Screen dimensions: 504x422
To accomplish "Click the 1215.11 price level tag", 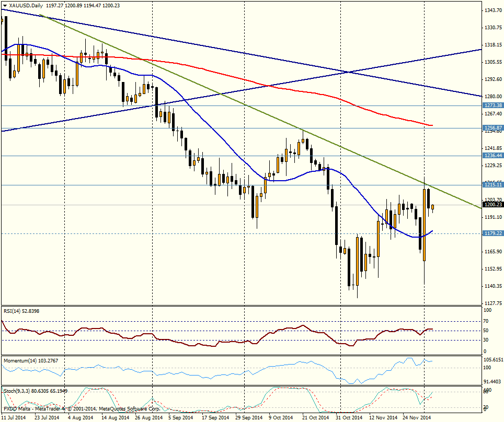I will (x=492, y=185).
